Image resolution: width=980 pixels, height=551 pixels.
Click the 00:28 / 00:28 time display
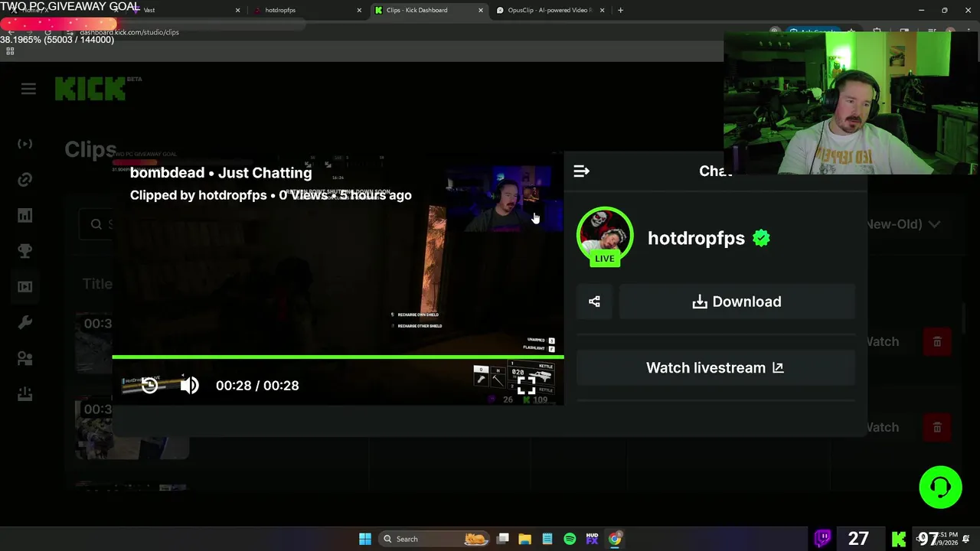[x=257, y=386]
